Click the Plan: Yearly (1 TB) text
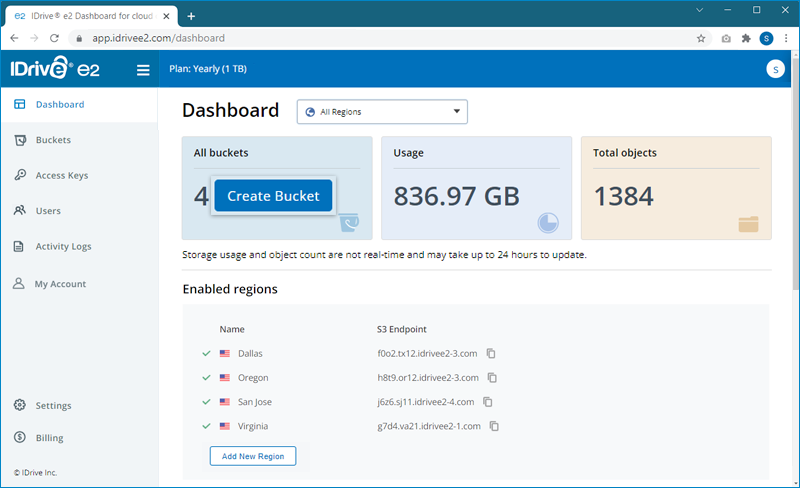The height and width of the screenshot is (488, 800). coord(208,69)
